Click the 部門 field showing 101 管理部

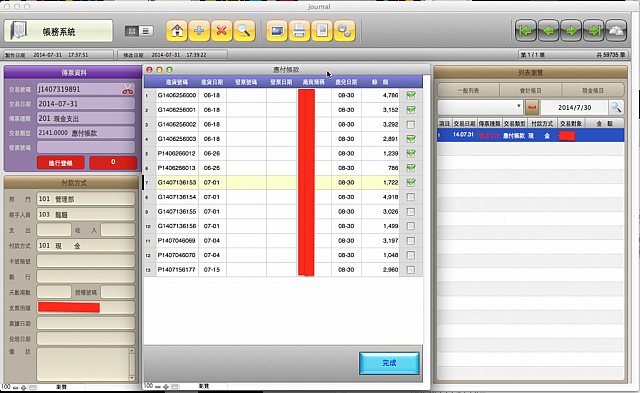pos(86,199)
